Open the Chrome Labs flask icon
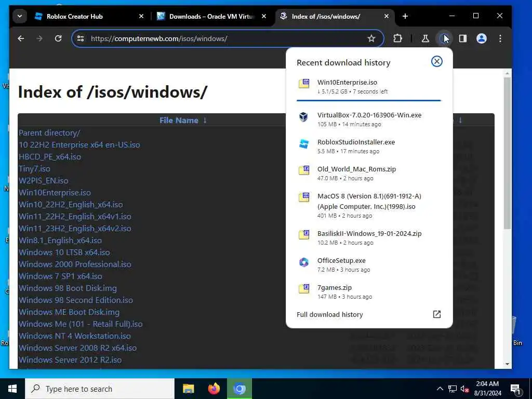 [x=425, y=38]
